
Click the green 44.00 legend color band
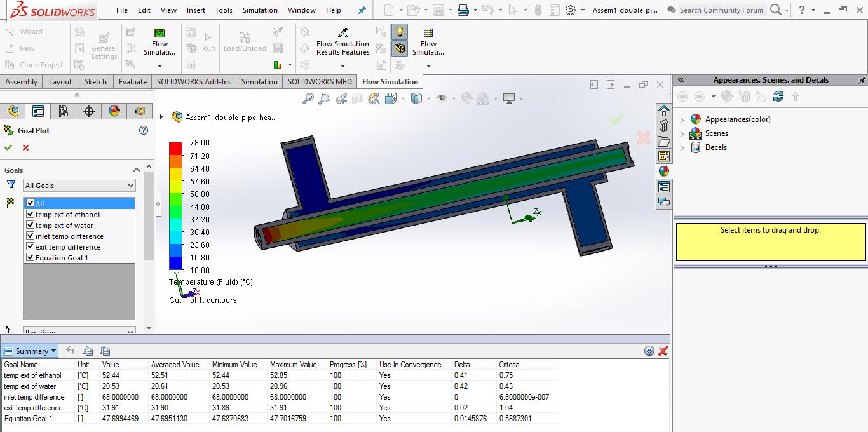(x=176, y=199)
